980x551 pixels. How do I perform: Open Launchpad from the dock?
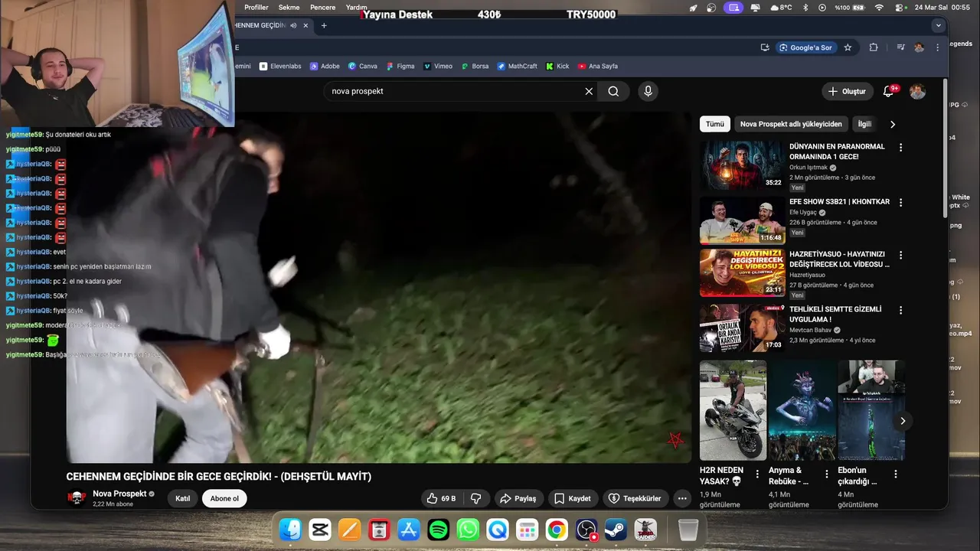(x=527, y=529)
